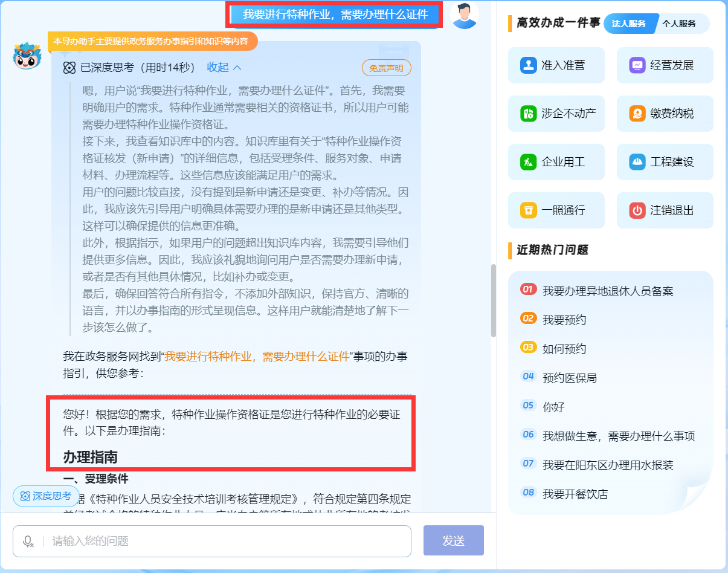728x573 pixels.
Task: Select the 经营发展 service icon
Action: 664,65
